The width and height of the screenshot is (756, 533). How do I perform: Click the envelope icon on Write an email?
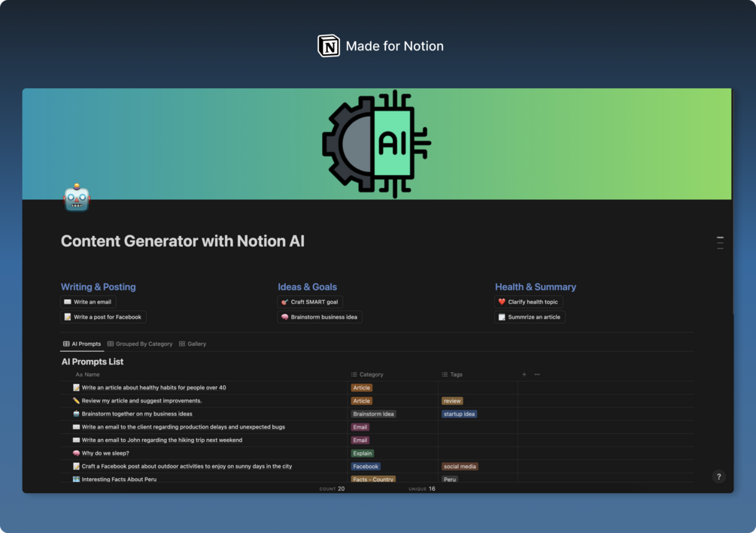(x=68, y=302)
